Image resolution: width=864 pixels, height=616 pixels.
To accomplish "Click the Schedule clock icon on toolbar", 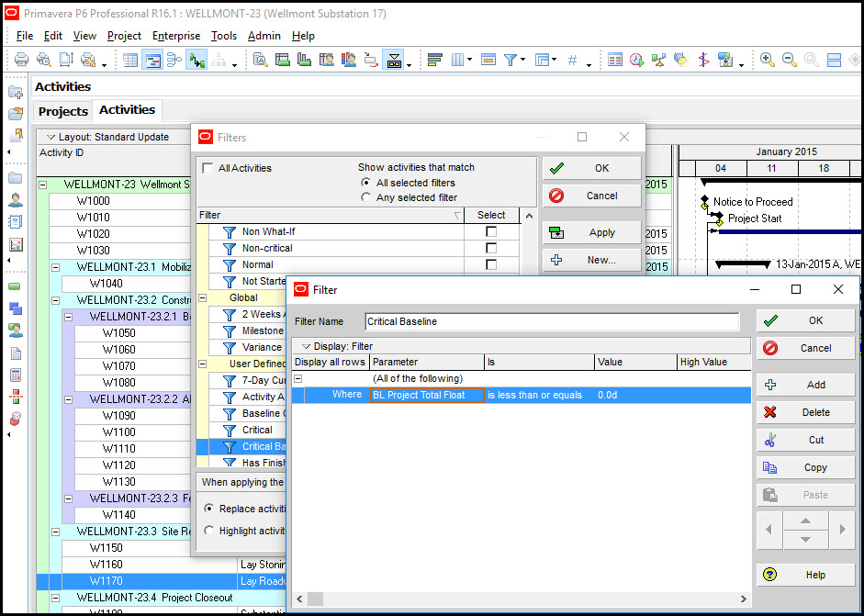I will [x=635, y=60].
